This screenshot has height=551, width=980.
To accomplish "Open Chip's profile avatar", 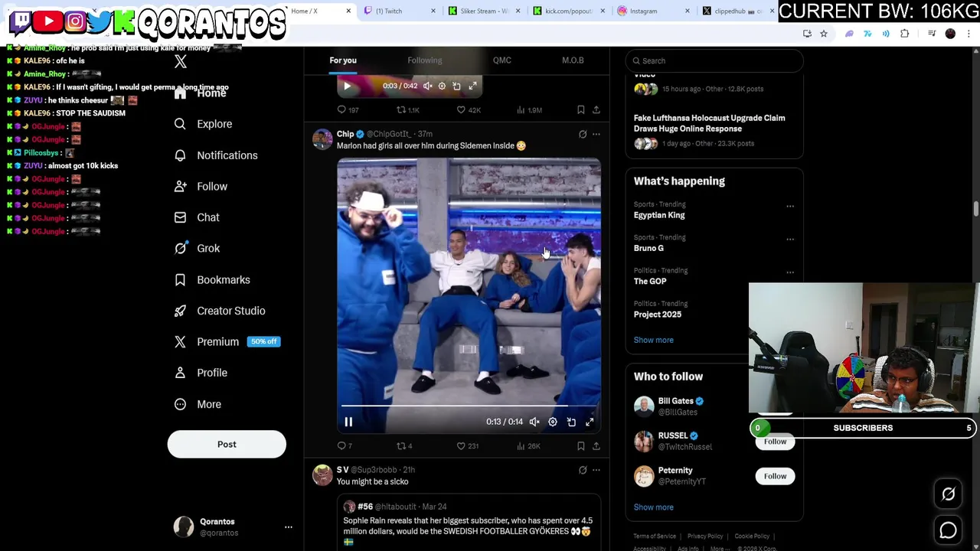I will click(322, 139).
